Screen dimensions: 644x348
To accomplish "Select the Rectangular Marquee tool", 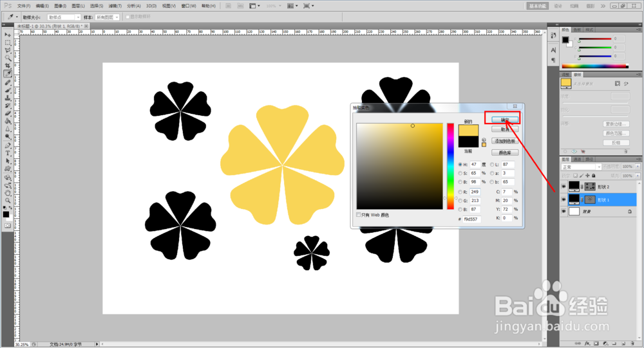I will point(7,42).
